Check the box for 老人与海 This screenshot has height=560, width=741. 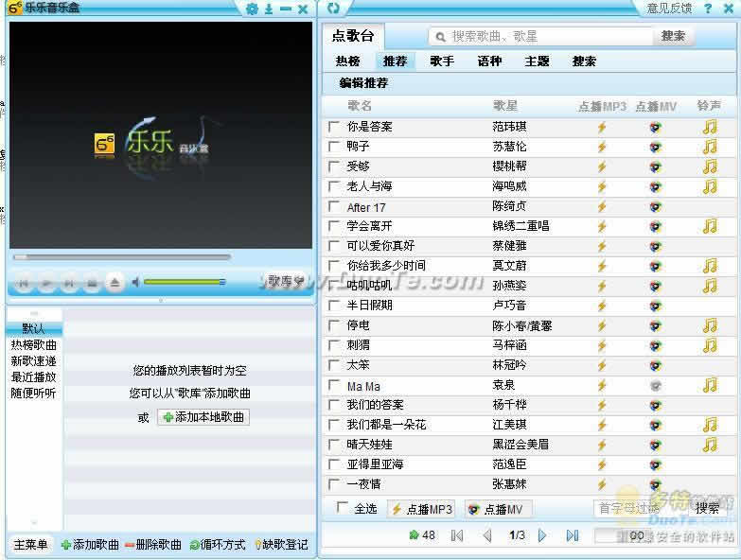tap(333, 186)
